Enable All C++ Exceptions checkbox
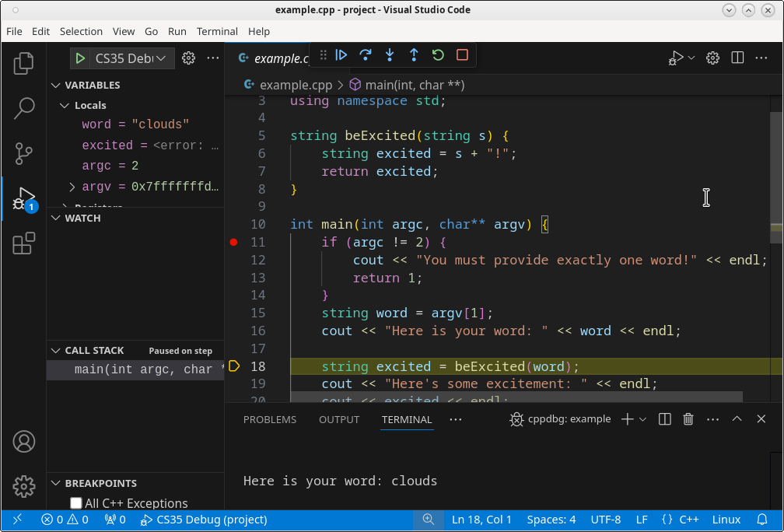Screen dimensions: 784x532 point(76,502)
